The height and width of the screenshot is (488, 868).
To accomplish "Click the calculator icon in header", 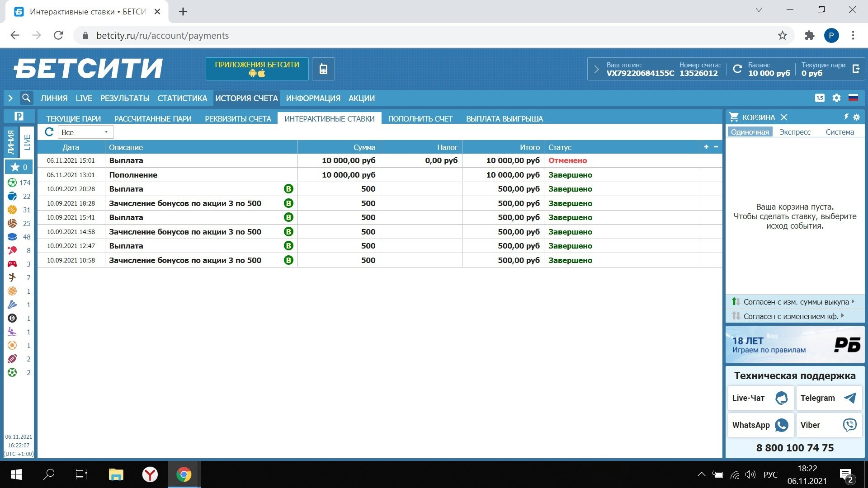I will point(323,69).
